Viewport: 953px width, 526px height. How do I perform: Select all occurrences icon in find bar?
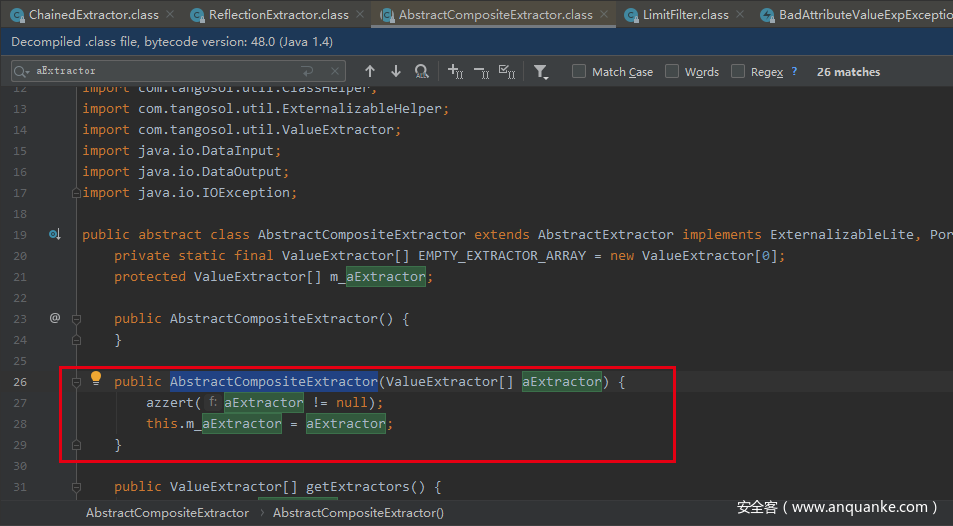click(507, 71)
